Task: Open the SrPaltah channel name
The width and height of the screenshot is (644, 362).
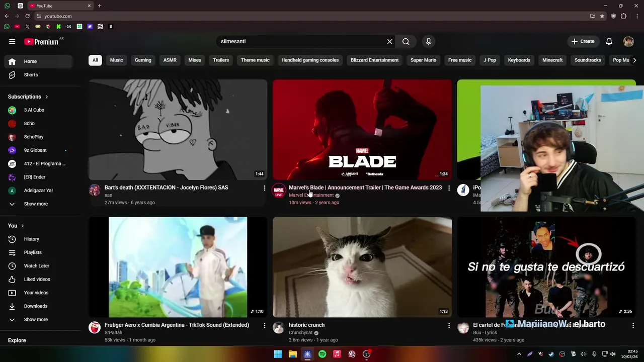Action: tap(113, 333)
